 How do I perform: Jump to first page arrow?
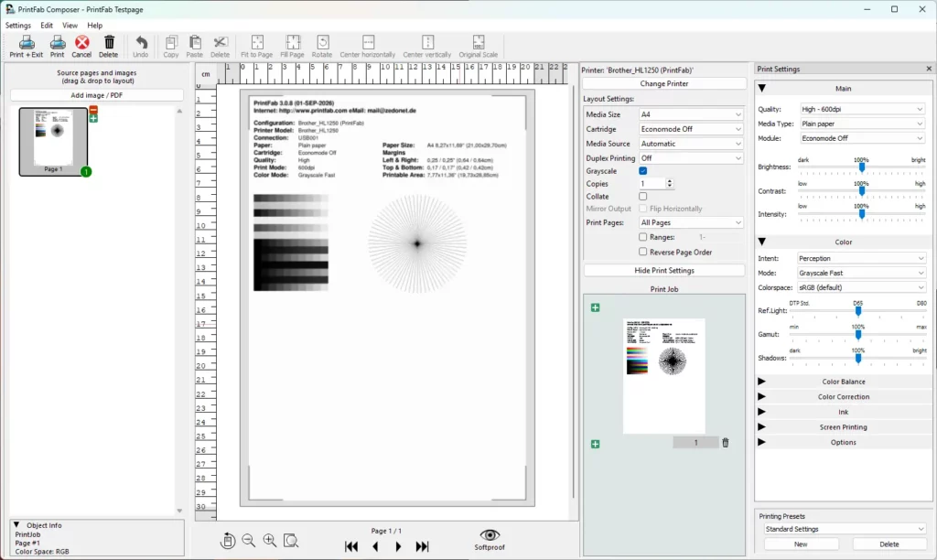[x=351, y=546]
